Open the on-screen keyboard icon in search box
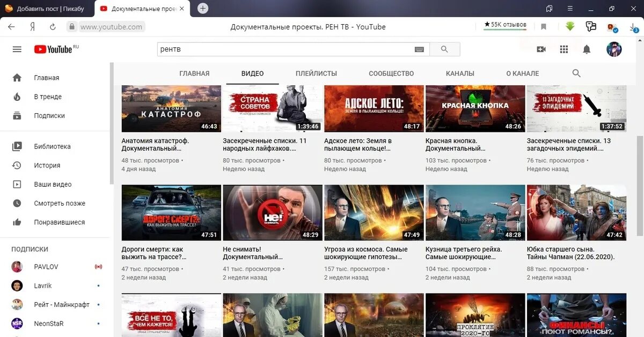This screenshot has height=337, width=644. [x=420, y=49]
